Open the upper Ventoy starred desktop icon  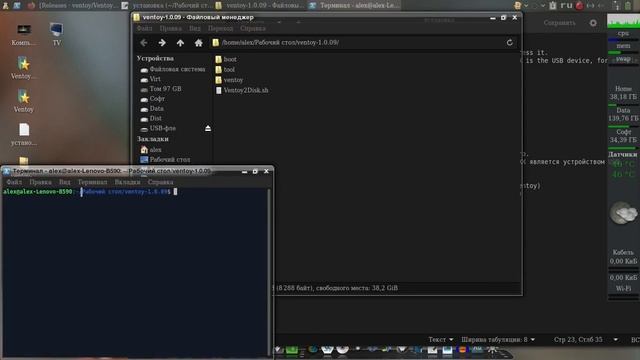point(23,68)
